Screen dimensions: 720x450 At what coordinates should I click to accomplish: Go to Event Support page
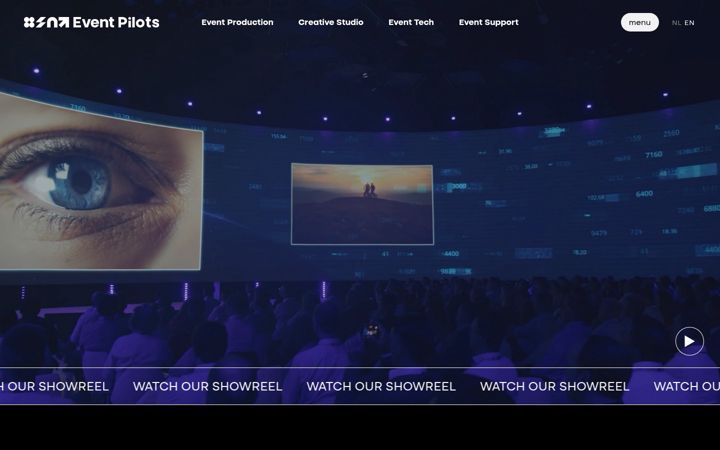489,22
